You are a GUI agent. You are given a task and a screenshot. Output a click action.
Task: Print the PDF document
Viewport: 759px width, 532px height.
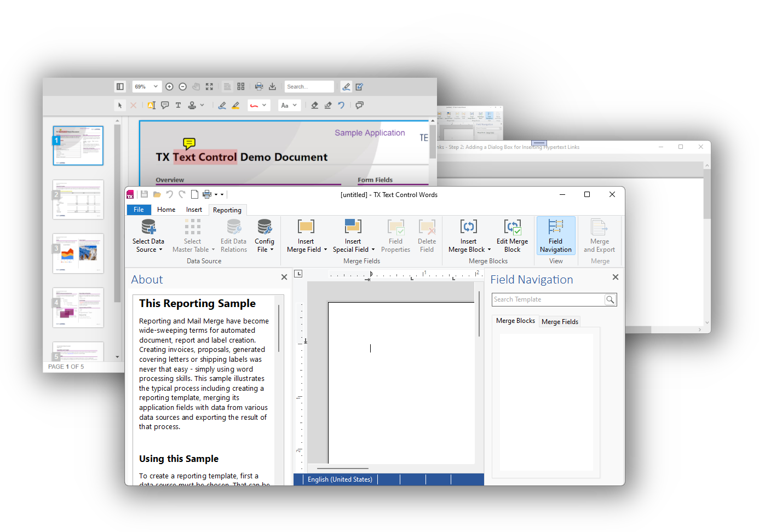click(259, 86)
